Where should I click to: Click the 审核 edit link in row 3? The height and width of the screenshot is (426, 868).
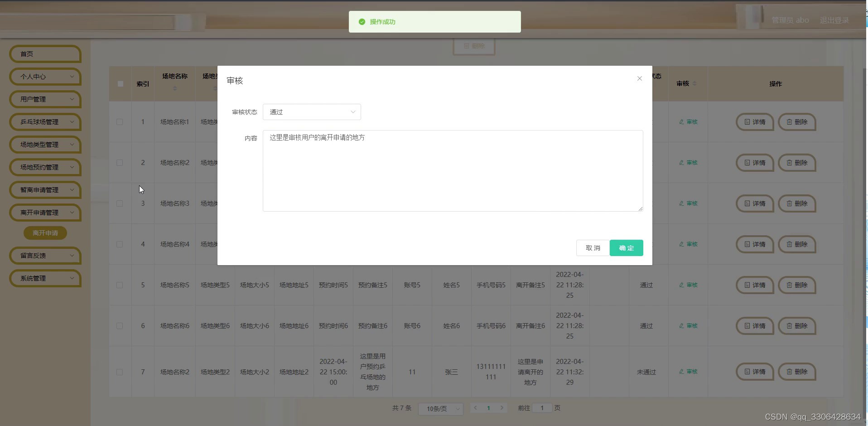pyautogui.click(x=688, y=203)
